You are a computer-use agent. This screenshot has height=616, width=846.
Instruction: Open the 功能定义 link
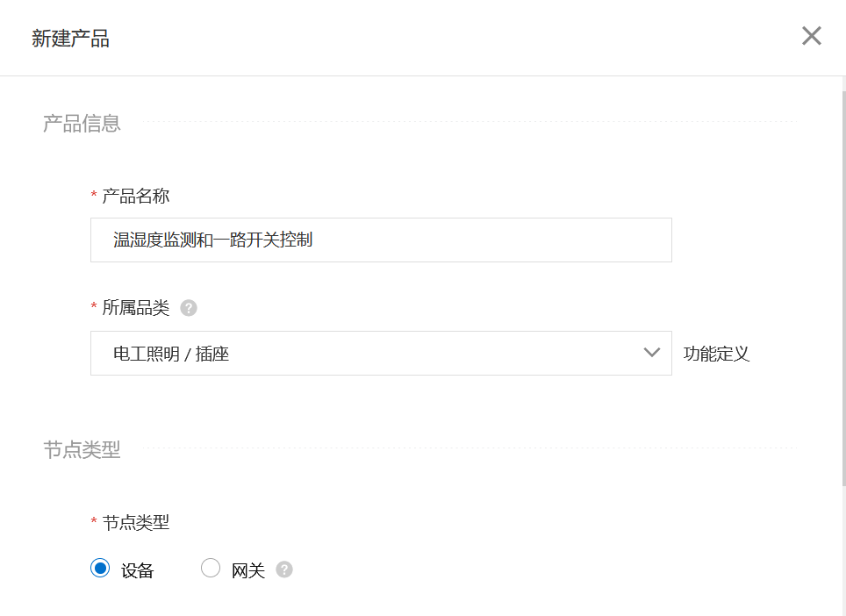point(716,354)
